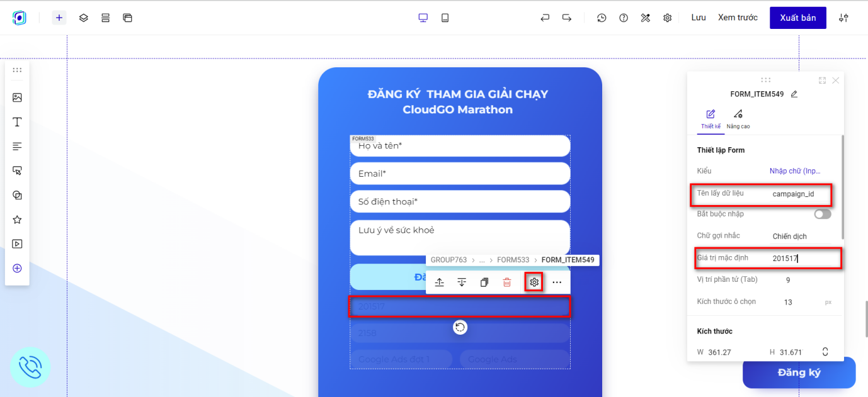The height and width of the screenshot is (397, 868).
Task: Select the Text tool in the left sidebar
Action: pyautogui.click(x=17, y=121)
